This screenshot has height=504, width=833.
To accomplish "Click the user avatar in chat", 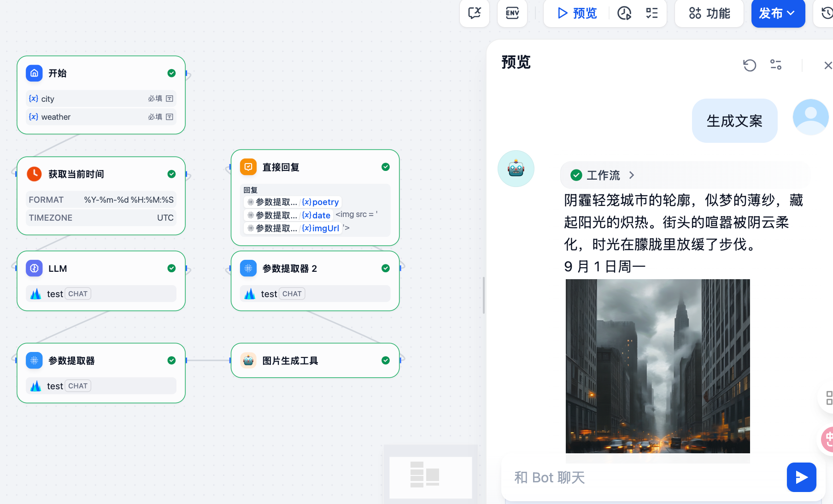I will (810, 117).
